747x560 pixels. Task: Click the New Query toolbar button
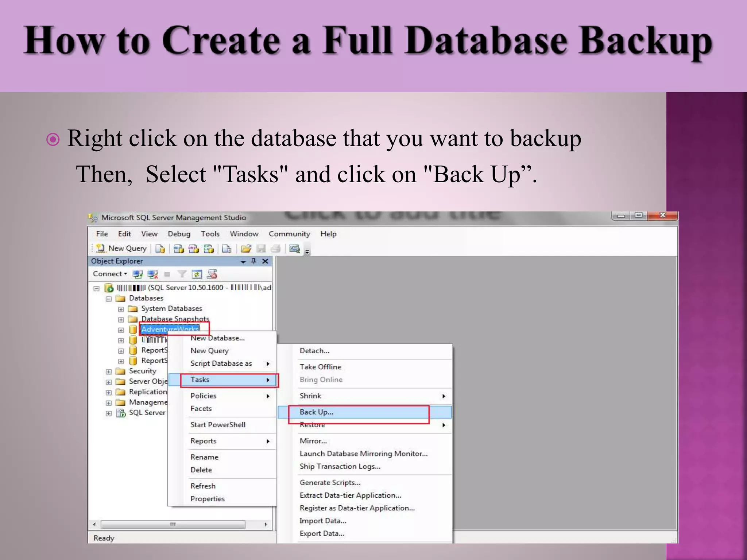122,249
